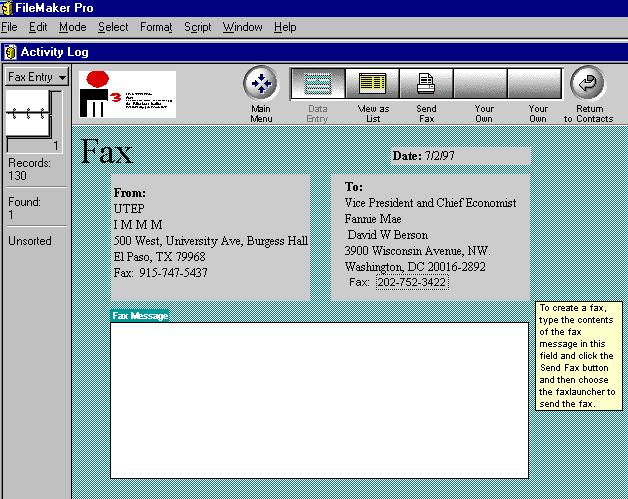
Task: Click the record number bar under the rolodex
Action: coord(33,146)
